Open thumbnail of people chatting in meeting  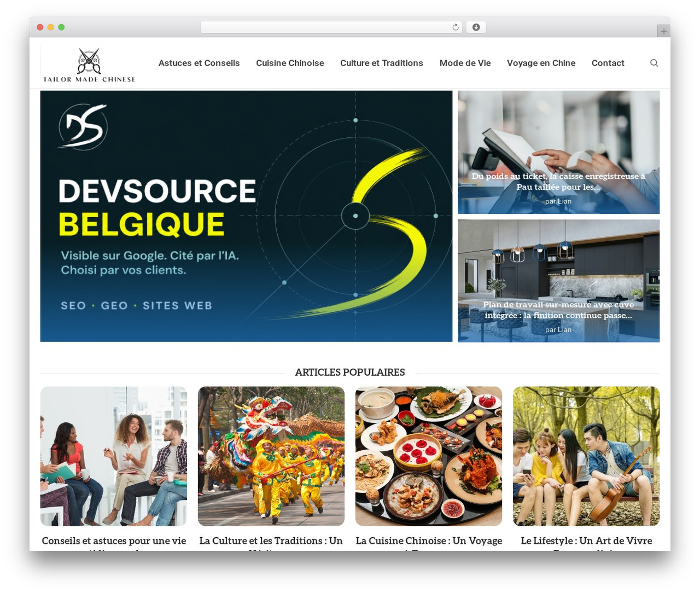(114, 456)
